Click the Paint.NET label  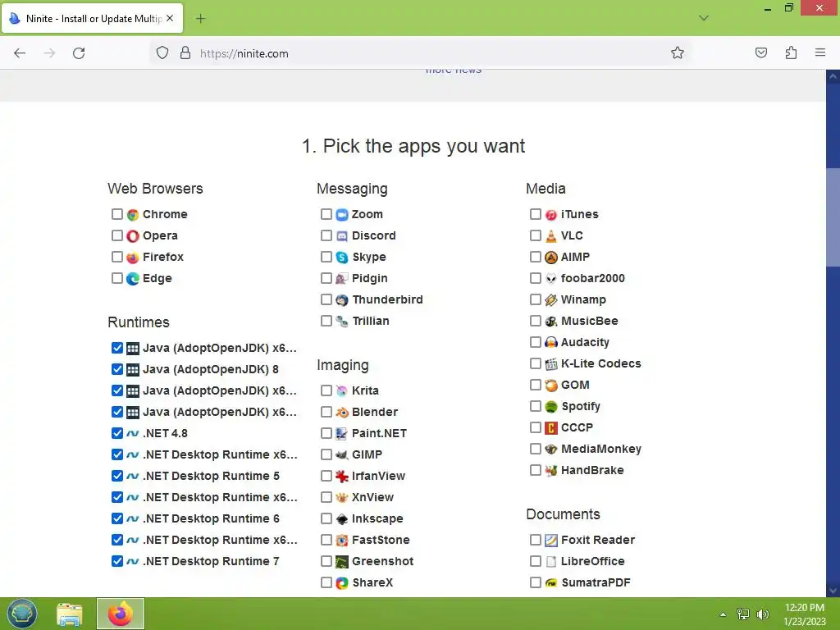(379, 433)
